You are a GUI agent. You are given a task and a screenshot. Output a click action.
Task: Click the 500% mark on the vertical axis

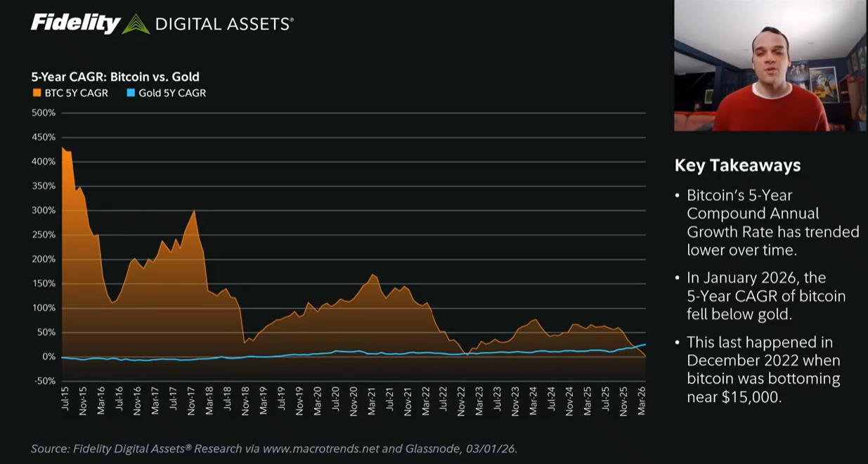(x=45, y=112)
